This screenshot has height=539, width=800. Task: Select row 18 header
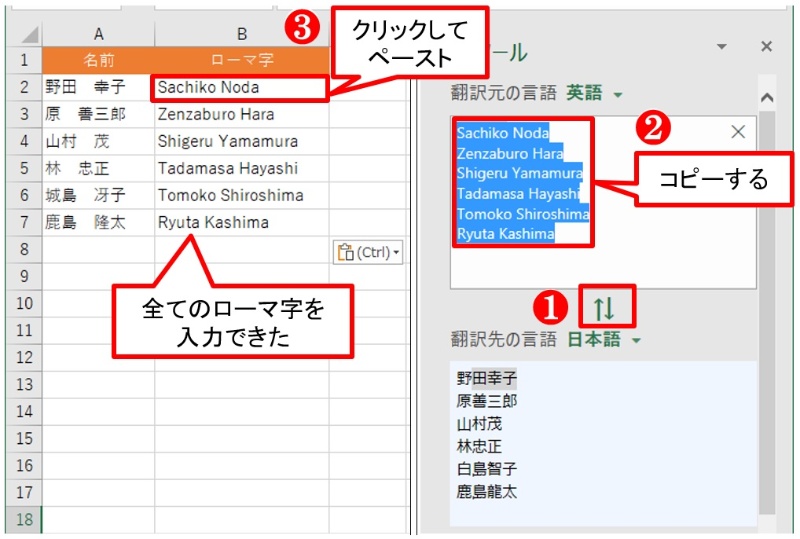[24, 520]
